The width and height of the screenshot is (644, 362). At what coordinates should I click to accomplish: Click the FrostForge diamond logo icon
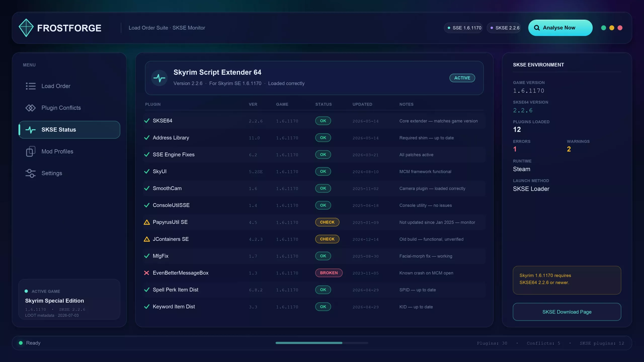(x=26, y=28)
